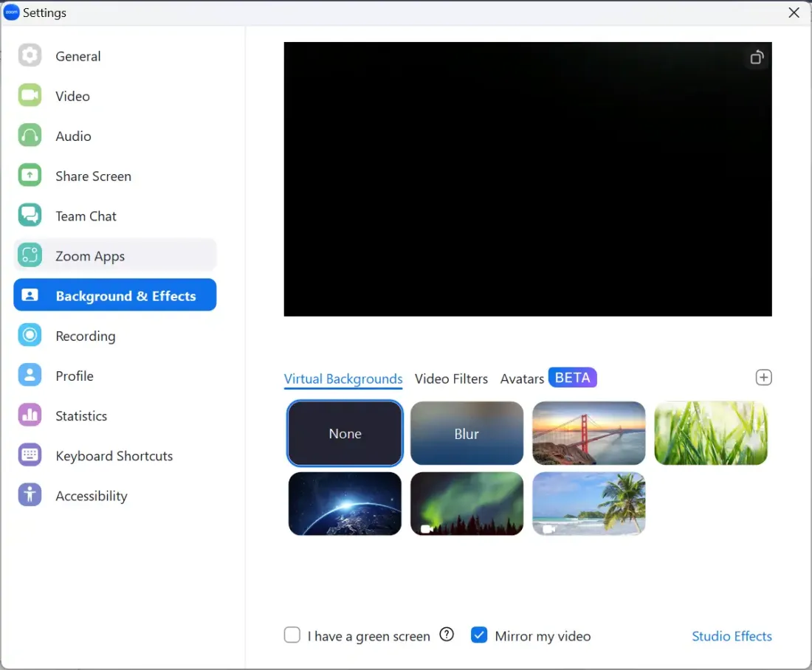Select the Video camera icon

30,96
